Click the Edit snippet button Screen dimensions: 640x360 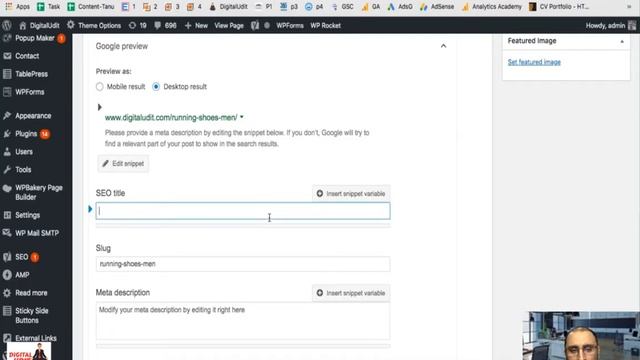point(123,164)
